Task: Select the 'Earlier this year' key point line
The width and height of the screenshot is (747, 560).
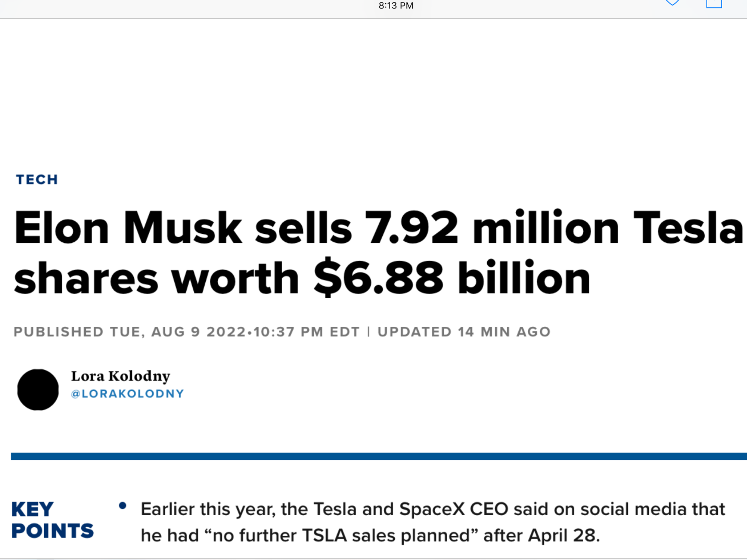Action: tap(433, 509)
